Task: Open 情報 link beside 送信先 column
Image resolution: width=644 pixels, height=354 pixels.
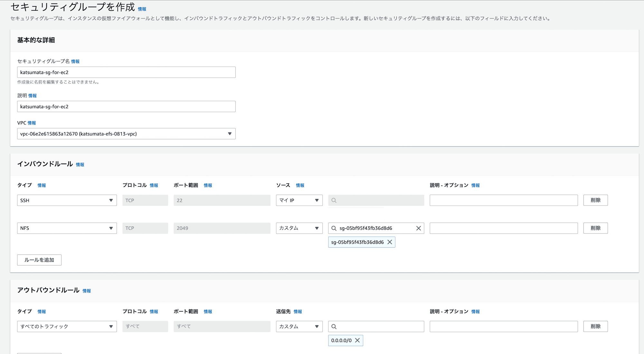Action: (298, 312)
